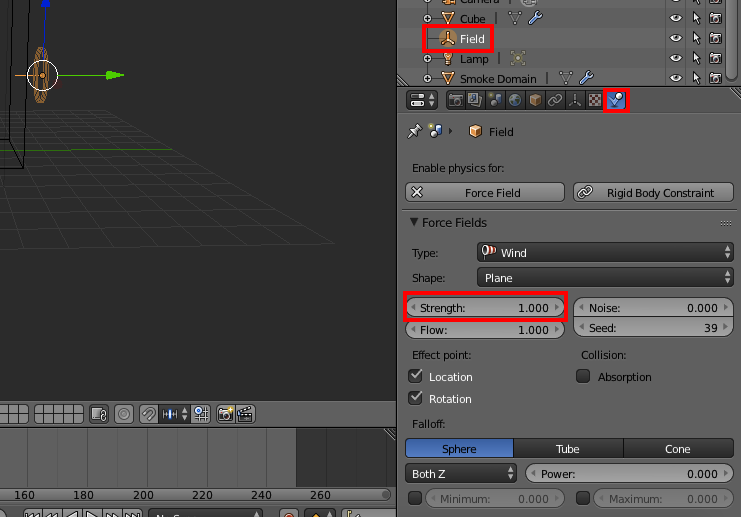
Task: Click the Field force-field object icon in outliner
Action: (x=447, y=38)
